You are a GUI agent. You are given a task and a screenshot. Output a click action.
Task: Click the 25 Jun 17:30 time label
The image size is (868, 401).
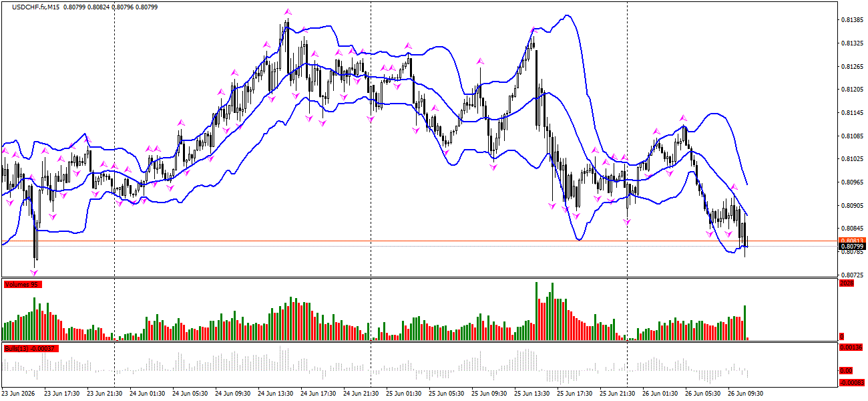[574, 394]
